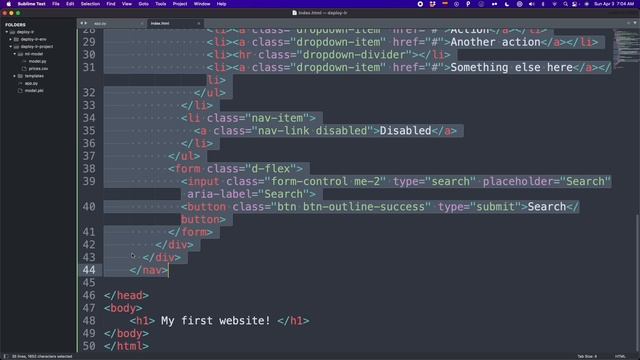Open the Goto menu

pos(144,4)
